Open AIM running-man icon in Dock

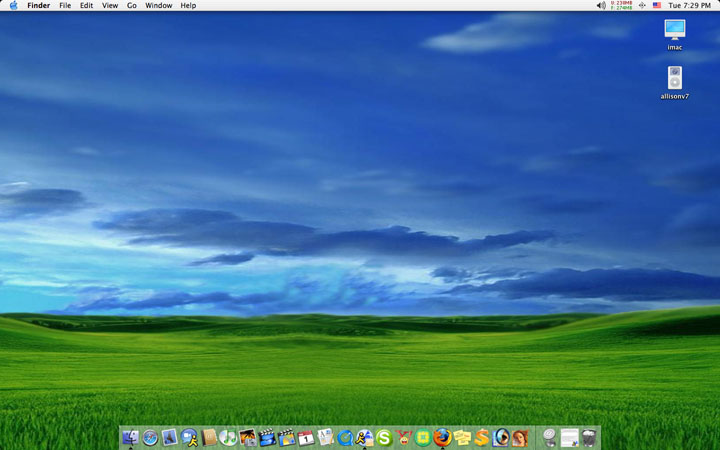365,438
